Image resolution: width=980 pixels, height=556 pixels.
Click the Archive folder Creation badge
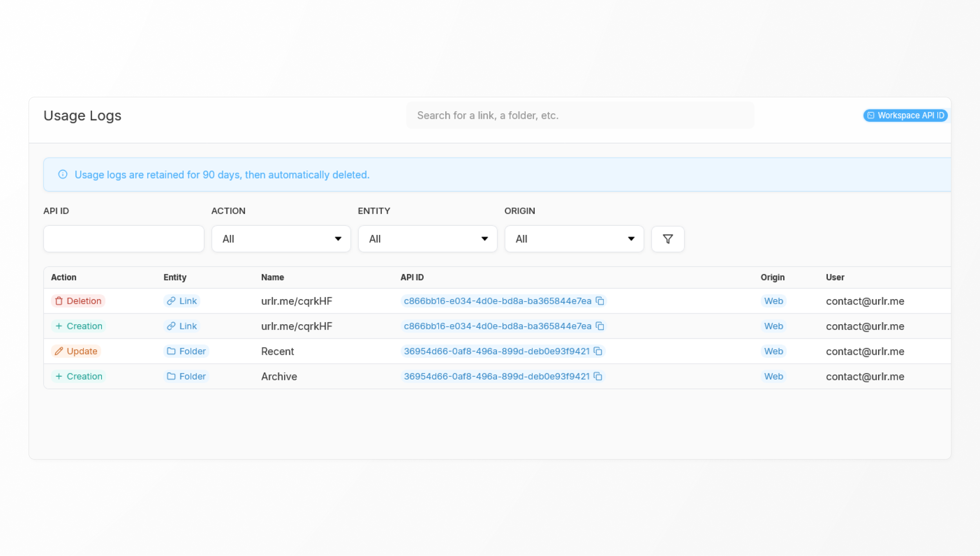(78, 376)
